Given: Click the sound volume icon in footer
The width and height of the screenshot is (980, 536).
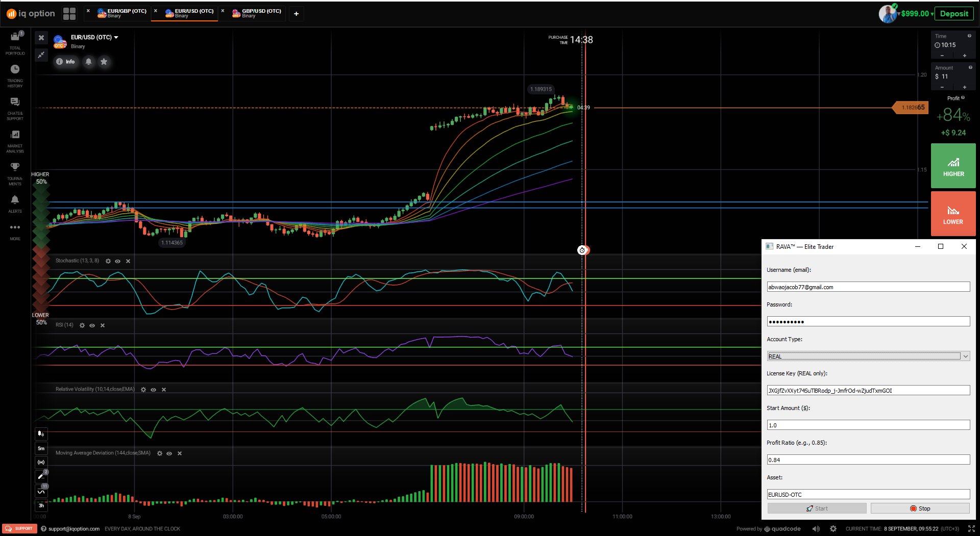Looking at the screenshot, I should 816,529.
